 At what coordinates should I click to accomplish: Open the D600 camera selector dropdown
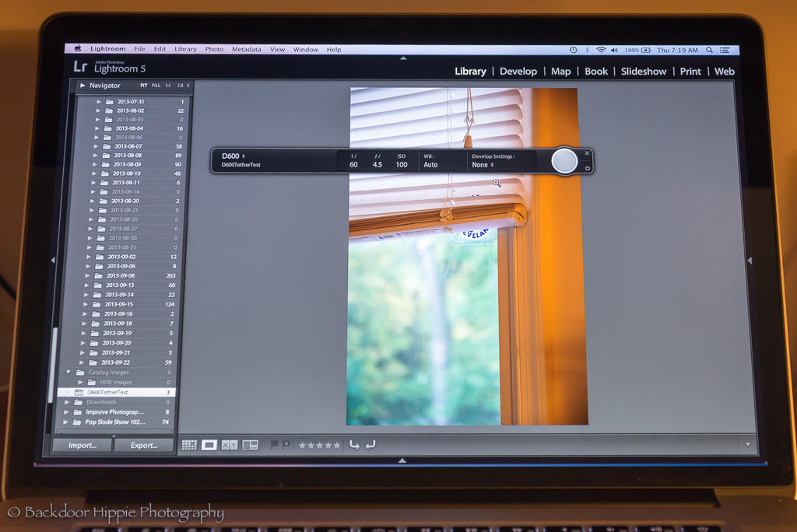[233, 156]
